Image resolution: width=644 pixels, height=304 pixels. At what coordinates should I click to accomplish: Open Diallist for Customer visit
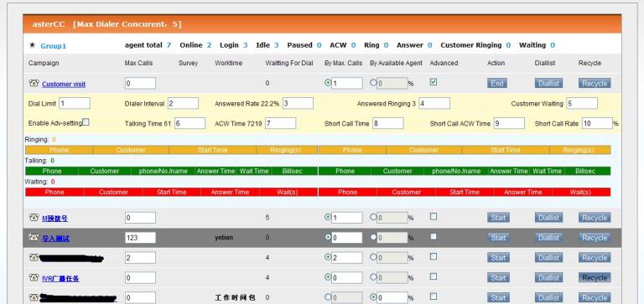click(x=548, y=83)
